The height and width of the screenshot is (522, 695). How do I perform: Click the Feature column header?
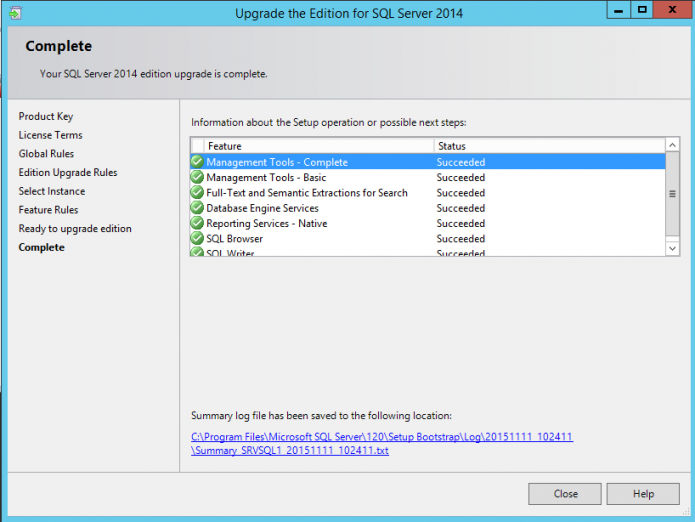319,146
